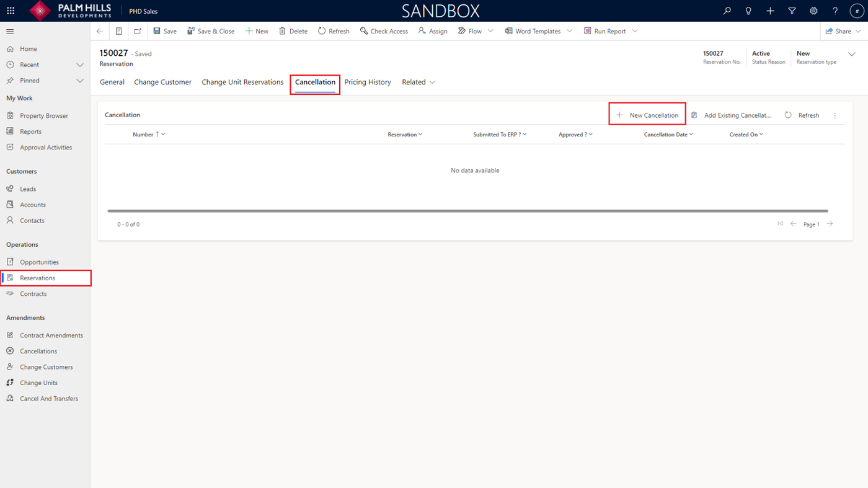
Task: Click the New Cancellation button
Action: tap(647, 115)
